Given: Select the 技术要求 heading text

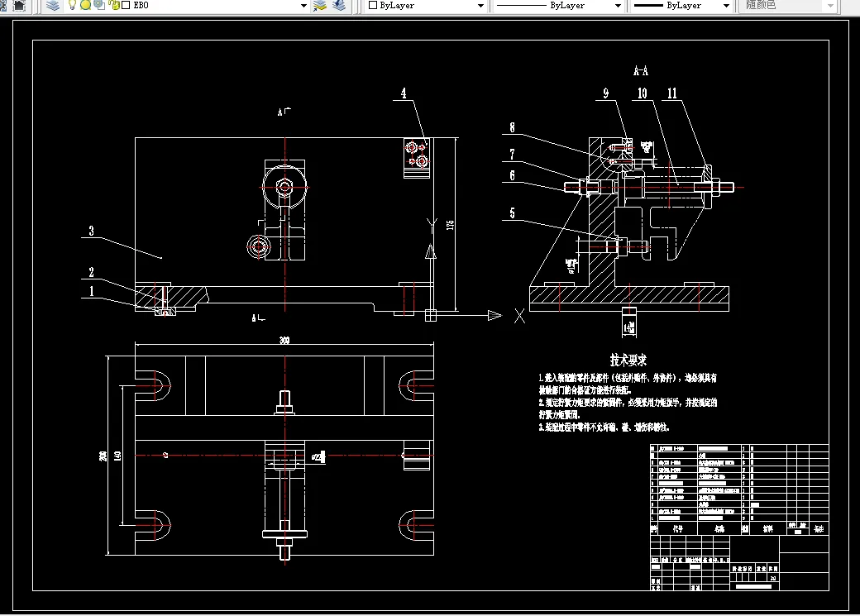Looking at the screenshot, I should pyautogui.click(x=628, y=361).
